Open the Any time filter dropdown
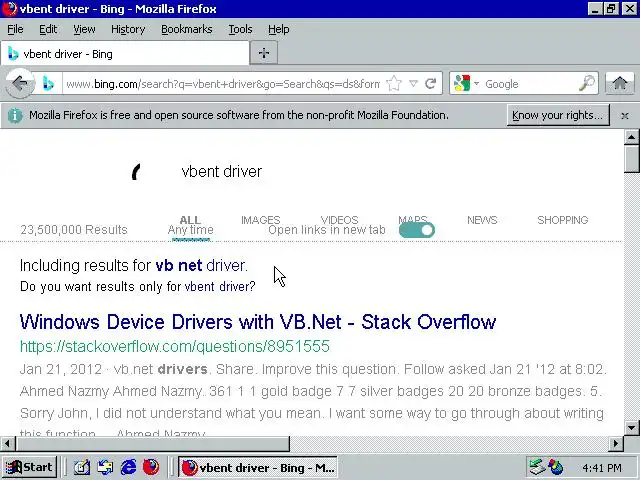 (x=191, y=230)
